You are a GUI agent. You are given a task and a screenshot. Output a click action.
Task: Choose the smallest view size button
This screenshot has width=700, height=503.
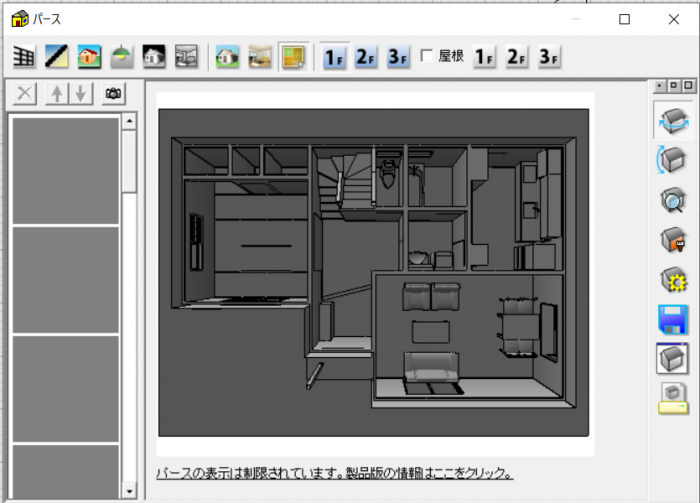click(x=659, y=85)
